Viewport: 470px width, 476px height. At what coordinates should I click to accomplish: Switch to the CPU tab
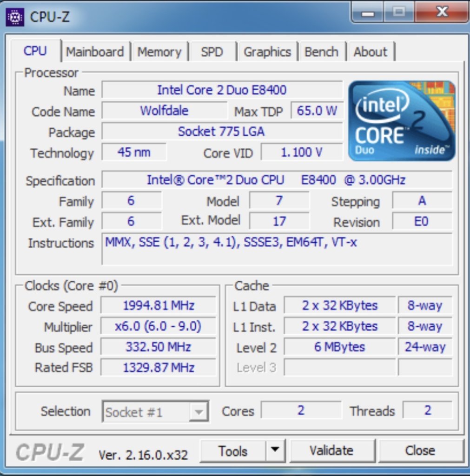pyautogui.click(x=35, y=51)
